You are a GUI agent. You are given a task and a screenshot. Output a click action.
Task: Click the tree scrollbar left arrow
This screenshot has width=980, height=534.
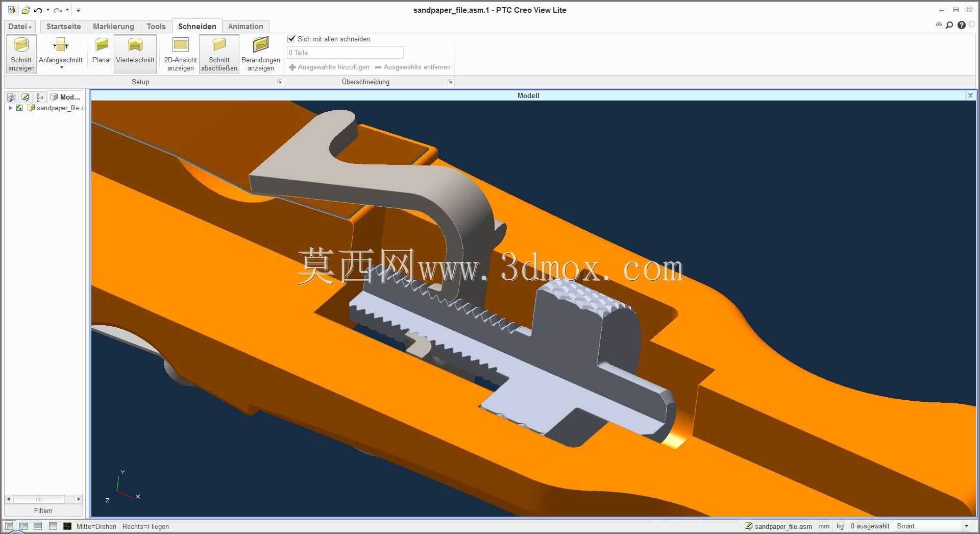[x=9, y=499]
